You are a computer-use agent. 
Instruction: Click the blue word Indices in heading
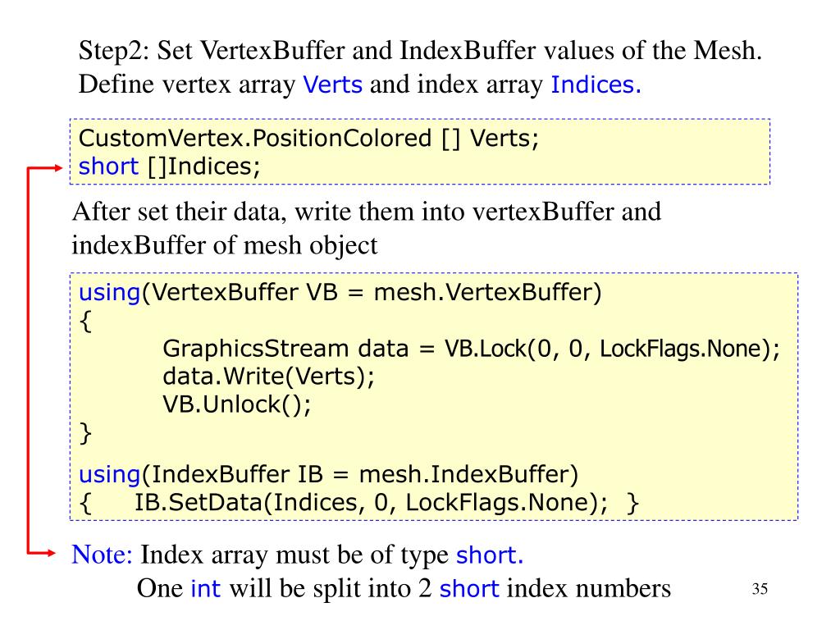click(596, 84)
